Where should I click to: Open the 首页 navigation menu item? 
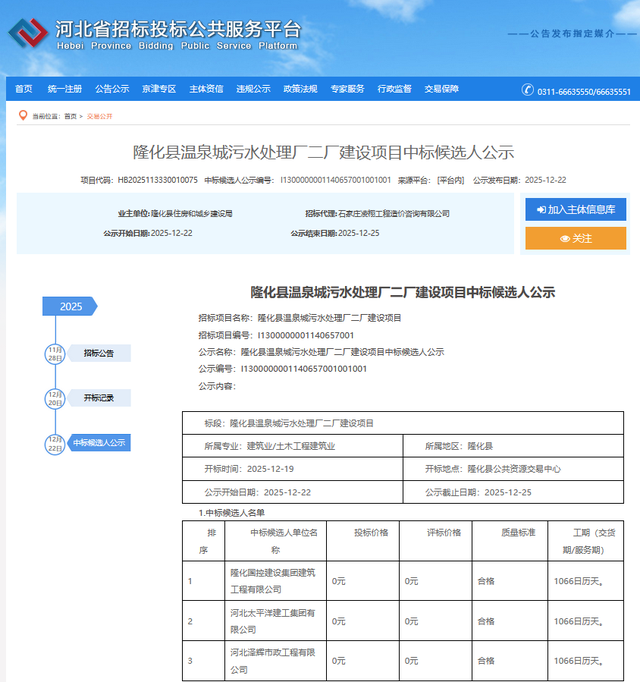click(x=23, y=89)
